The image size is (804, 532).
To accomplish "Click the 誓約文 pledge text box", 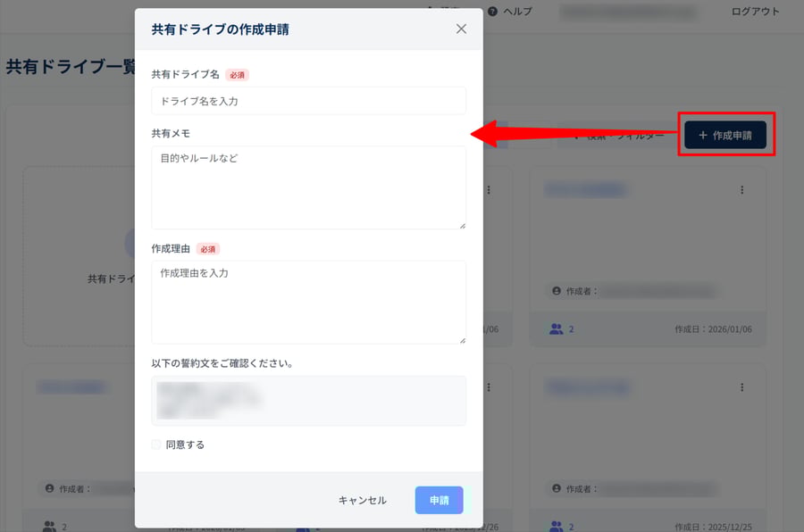I will [308, 401].
